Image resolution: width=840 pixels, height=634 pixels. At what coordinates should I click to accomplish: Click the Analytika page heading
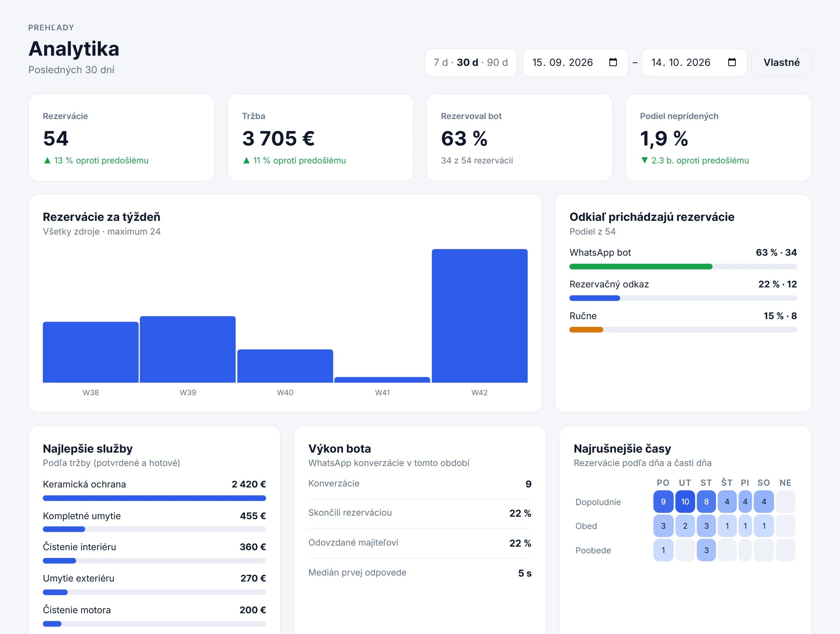[74, 49]
